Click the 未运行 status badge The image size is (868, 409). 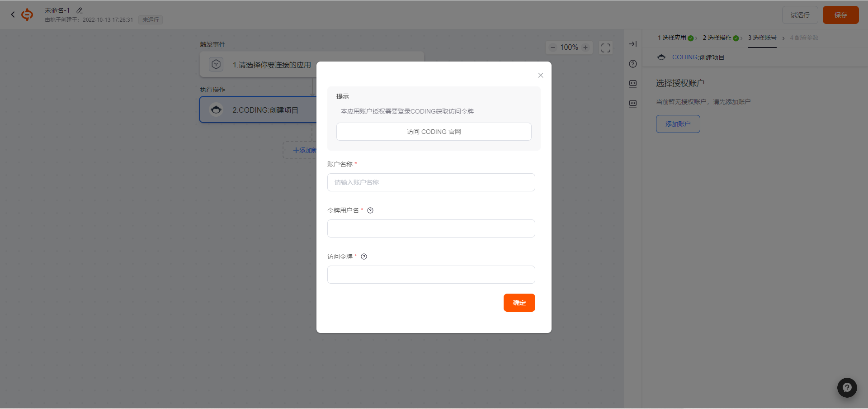(151, 20)
